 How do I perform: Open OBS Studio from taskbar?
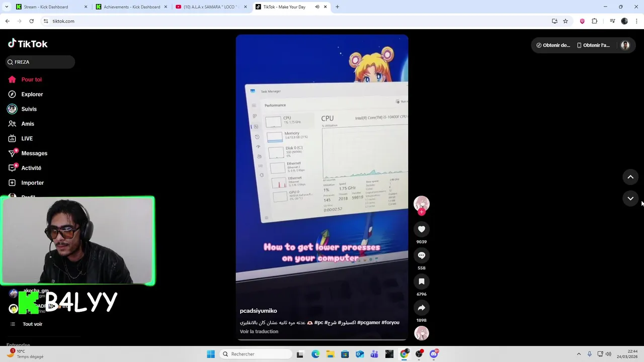[x=419, y=354]
